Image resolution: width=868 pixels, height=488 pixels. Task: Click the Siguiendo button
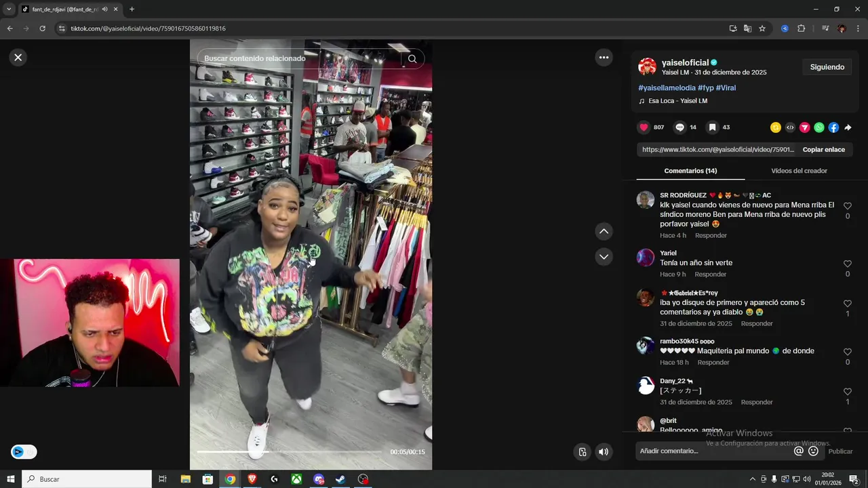[x=827, y=67]
